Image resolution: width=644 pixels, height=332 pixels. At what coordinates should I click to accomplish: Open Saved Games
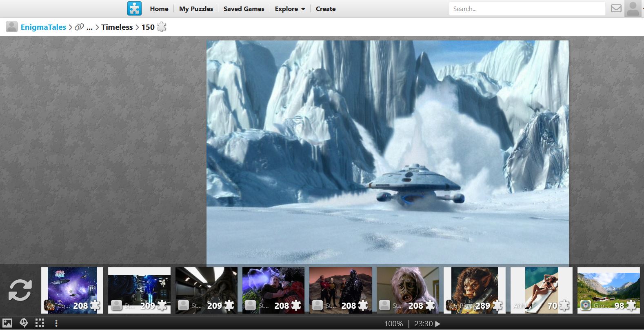point(244,9)
